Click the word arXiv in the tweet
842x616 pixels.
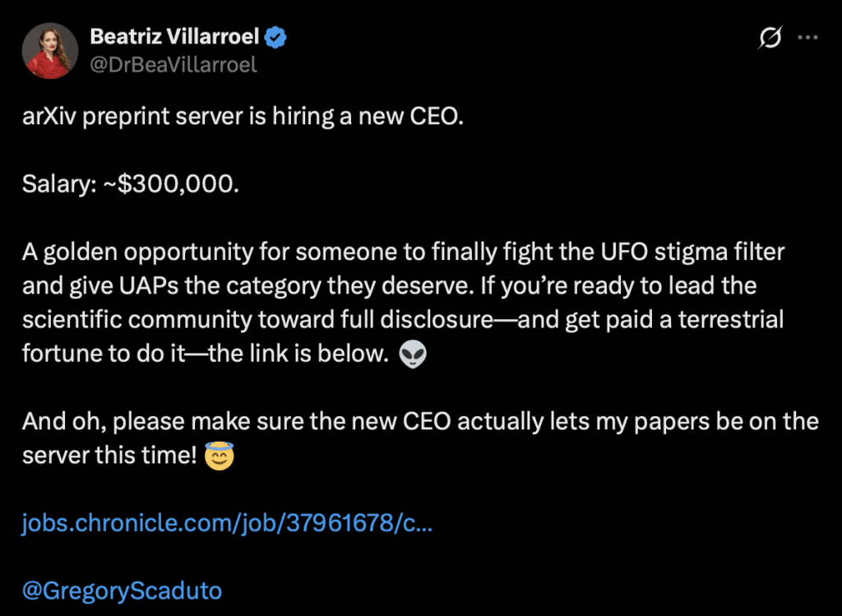48,116
